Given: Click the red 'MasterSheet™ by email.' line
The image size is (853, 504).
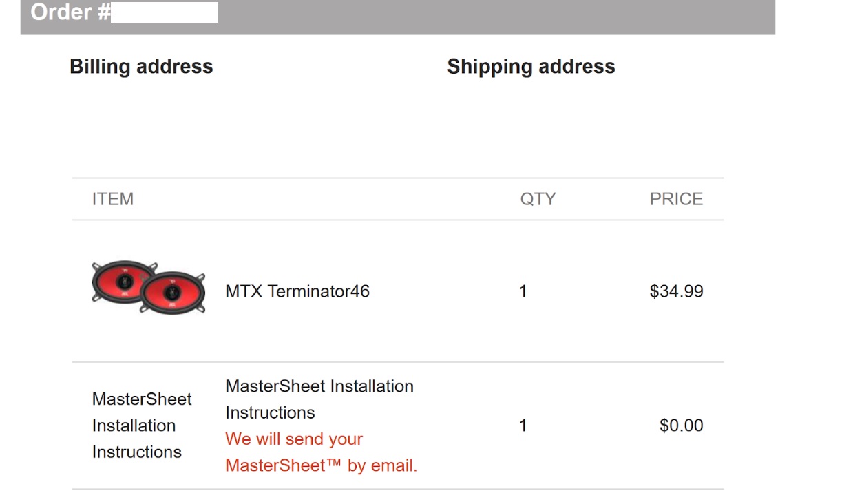Looking at the screenshot, I should tap(322, 465).
